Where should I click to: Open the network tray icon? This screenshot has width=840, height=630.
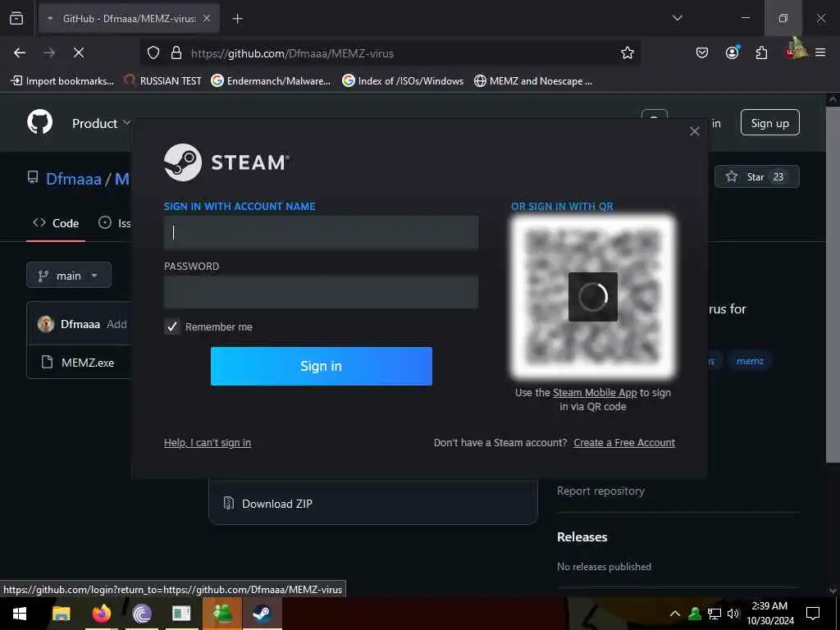point(714,614)
